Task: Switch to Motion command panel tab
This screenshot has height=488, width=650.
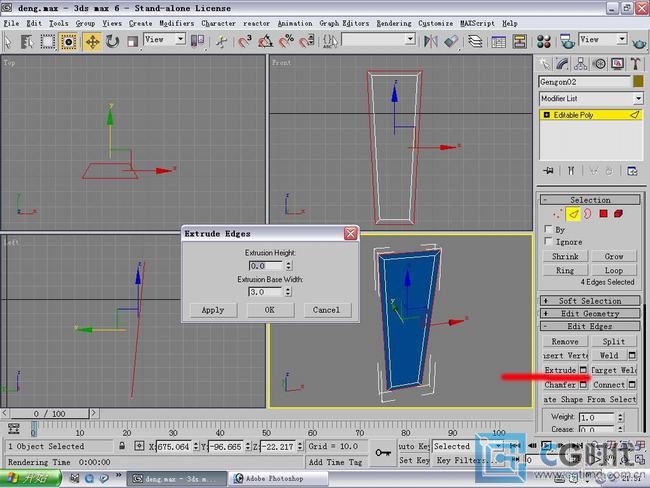Action: click(599, 64)
